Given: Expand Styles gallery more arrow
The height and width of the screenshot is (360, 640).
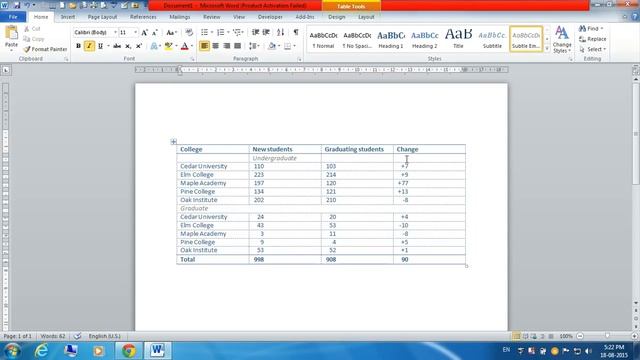Looking at the screenshot, I should [x=547, y=49].
